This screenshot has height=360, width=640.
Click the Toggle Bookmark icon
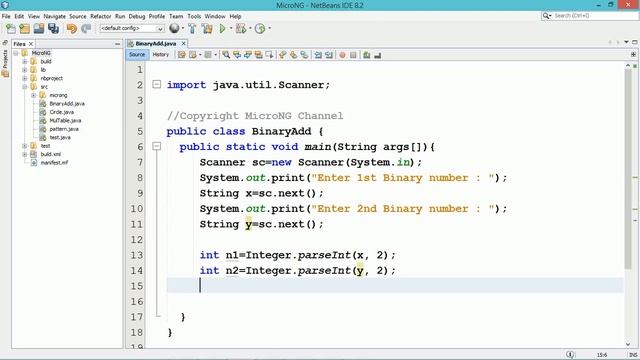tap(304, 55)
